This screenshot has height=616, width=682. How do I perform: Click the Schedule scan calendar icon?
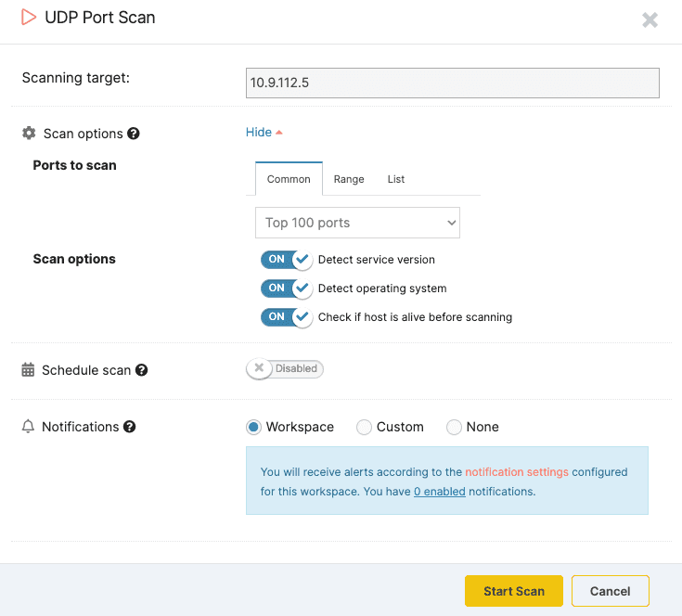pos(28,370)
